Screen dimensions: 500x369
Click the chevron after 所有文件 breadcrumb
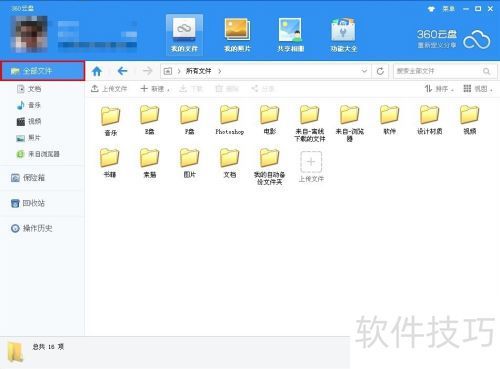click(x=220, y=71)
